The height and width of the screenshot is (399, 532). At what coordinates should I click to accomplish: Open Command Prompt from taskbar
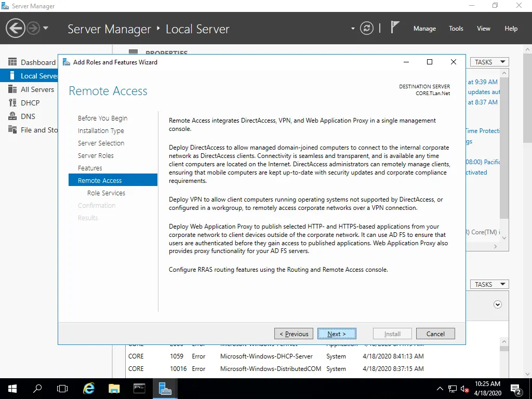pyautogui.click(x=139, y=389)
